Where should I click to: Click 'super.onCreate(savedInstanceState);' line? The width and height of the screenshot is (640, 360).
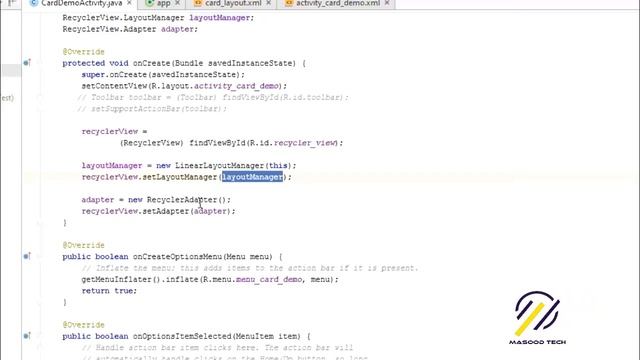click(163, 75)
